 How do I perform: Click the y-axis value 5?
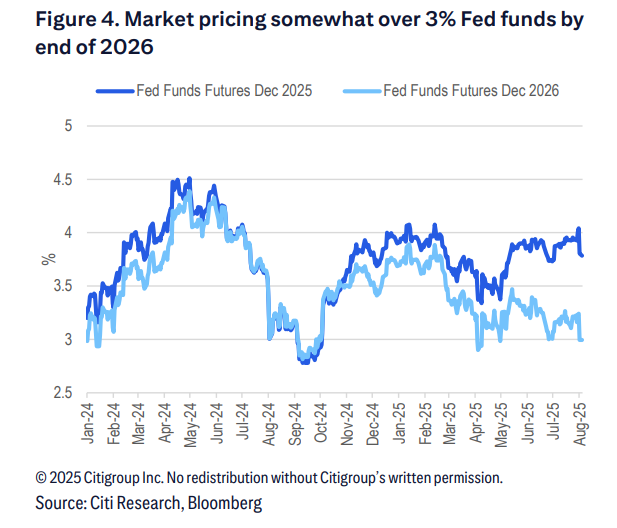tap(68, 126)
